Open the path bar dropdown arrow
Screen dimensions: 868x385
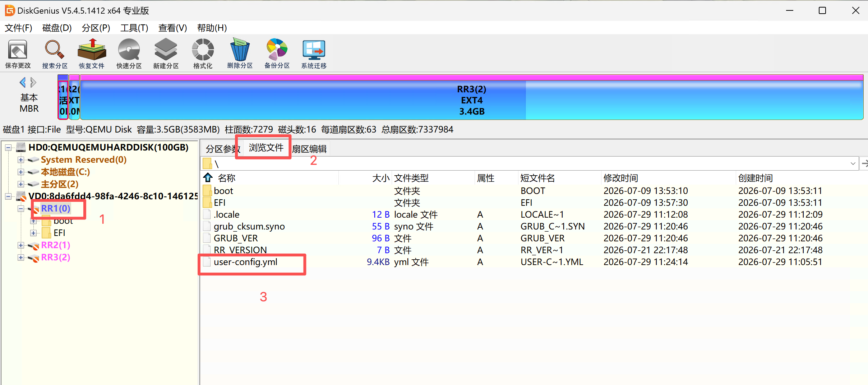point(853,164)
